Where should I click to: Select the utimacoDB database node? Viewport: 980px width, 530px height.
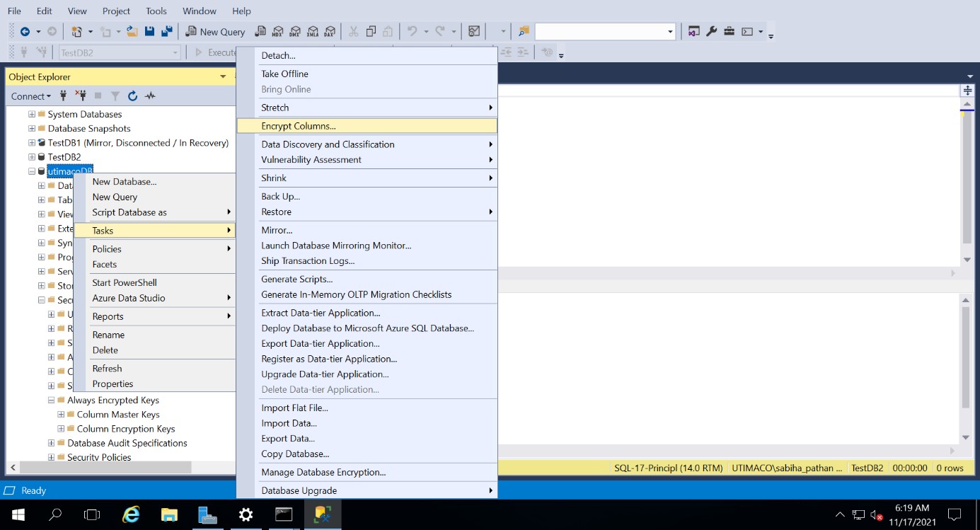pos(70,171)
